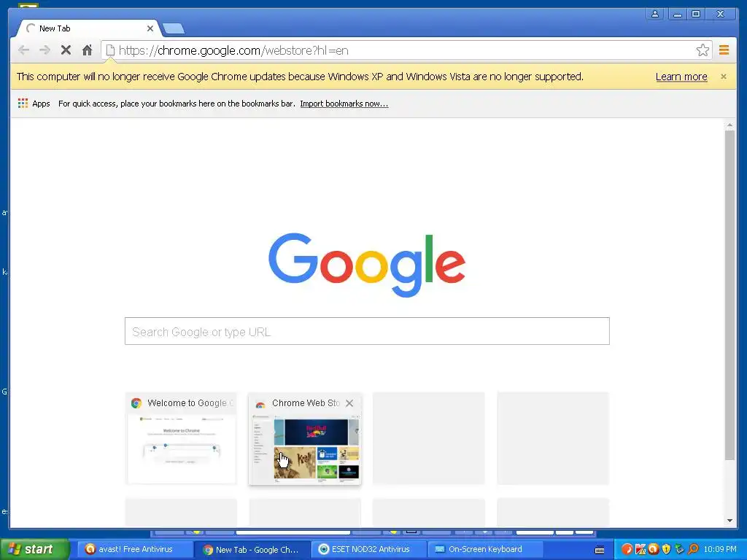Open the Learn more link
Image resolution: width=747 pixels, height=560 pixels.
click(x=681, y=77)
